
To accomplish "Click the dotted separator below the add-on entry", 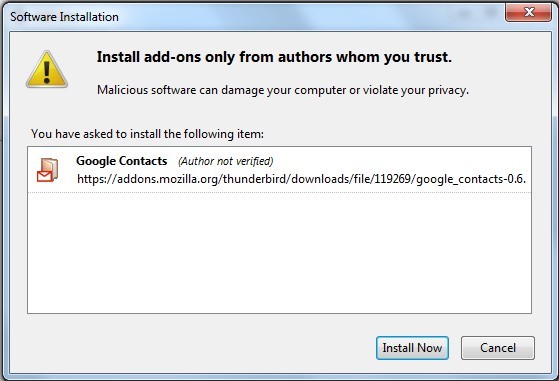I will [279, 192].
